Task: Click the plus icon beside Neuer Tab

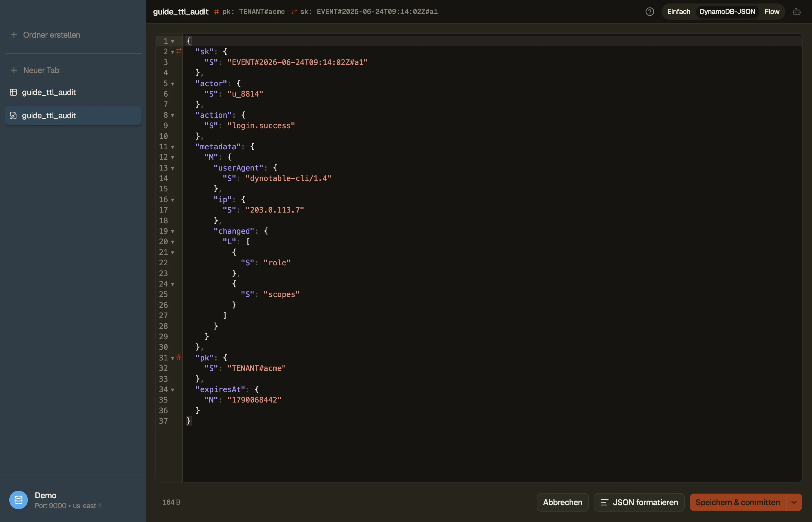Action: (x=14, y=70)
